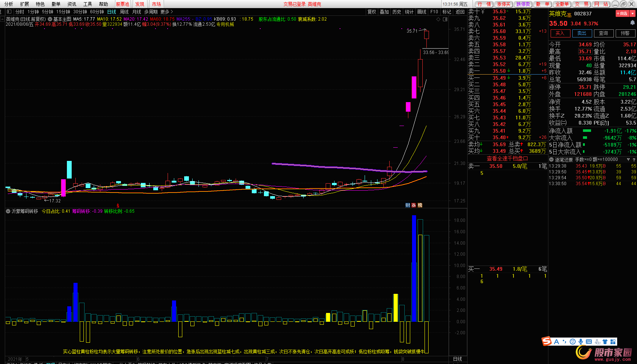
Task: Click the question mark help icon
Action: pyautogui.click(x=634, y=160)
